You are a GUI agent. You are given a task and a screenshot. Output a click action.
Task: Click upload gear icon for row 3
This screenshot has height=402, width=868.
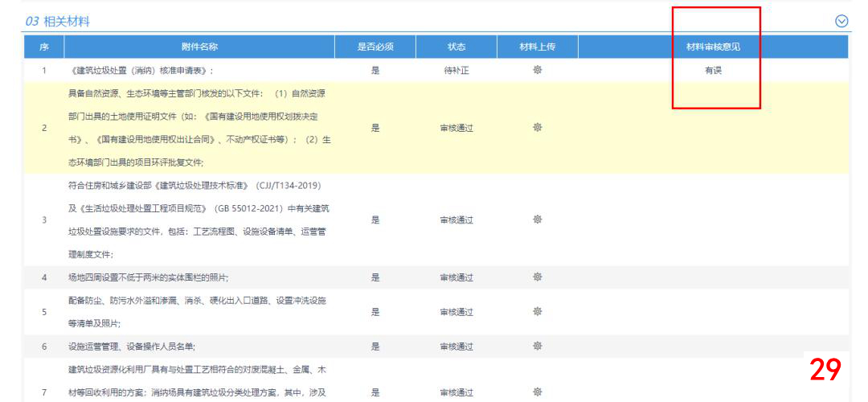[x=537, y=219]
